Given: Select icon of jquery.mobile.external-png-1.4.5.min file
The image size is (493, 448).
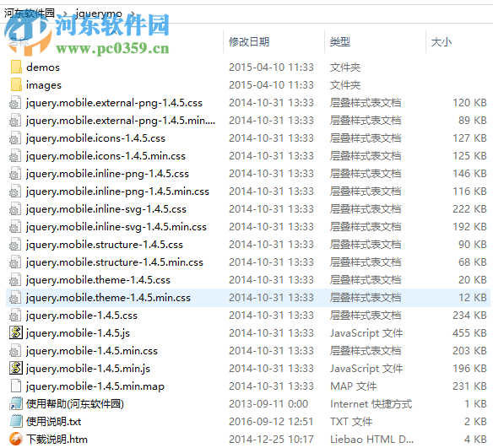Looking at the screenshot, I should tap(15, 121).
